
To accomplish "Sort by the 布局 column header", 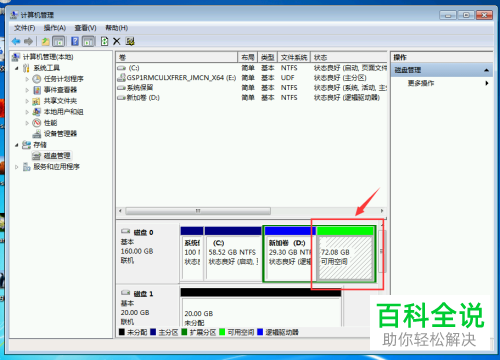I will click(x=248, y=57).
